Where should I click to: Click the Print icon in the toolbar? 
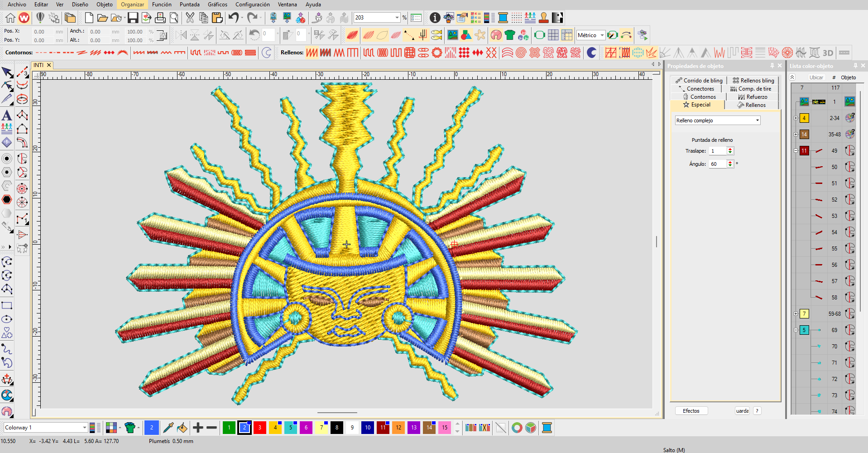pos(160,18)
